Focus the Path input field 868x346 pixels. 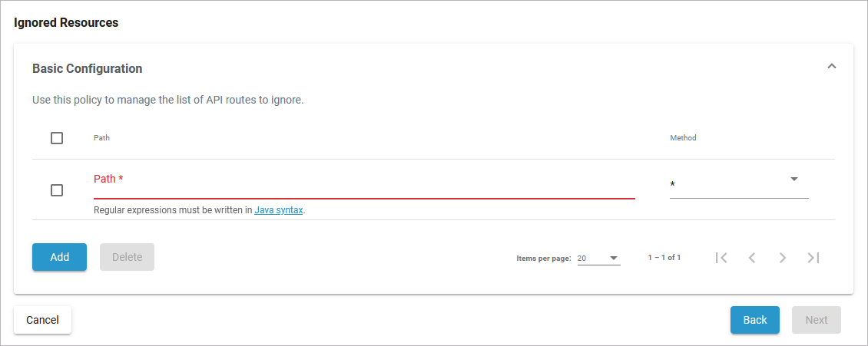pos(363,186)
